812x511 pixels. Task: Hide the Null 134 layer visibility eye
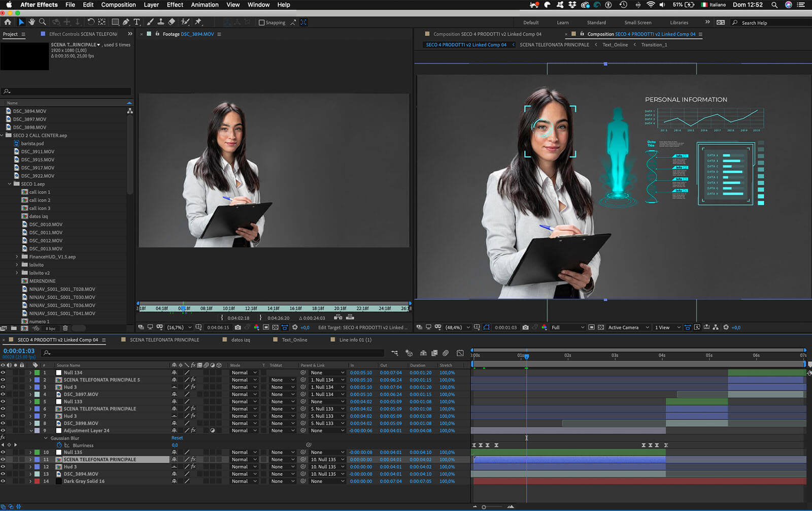point(4,372)
